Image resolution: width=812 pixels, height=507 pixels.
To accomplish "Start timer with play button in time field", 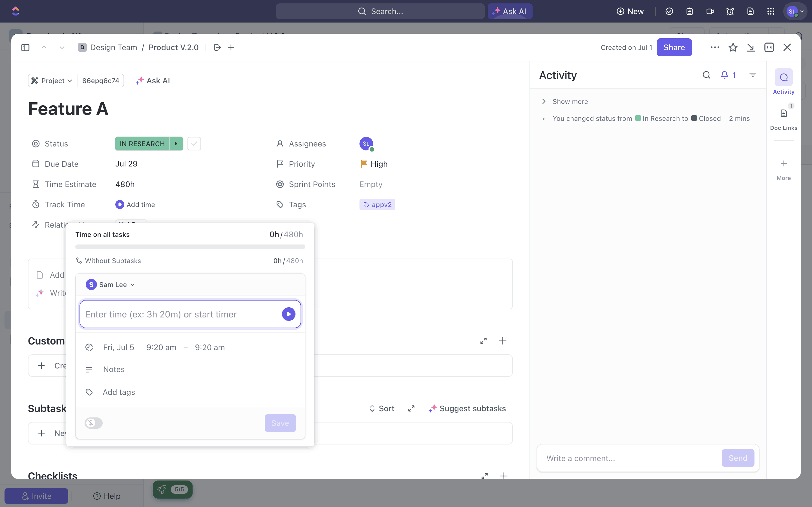I will point(288,314).
